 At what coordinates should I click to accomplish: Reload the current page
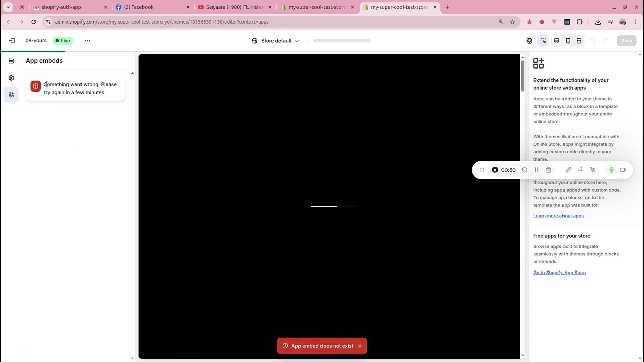(x=33, y=22)
